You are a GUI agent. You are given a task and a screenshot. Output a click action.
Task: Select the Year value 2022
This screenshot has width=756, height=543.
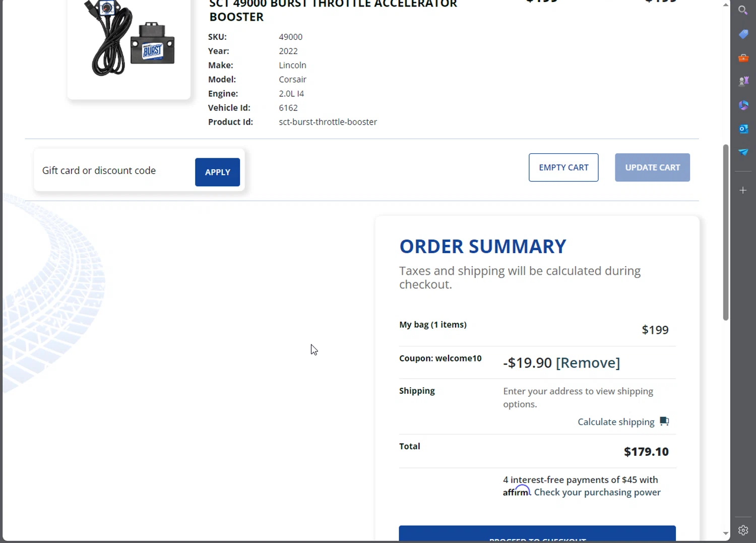point(288,51)
